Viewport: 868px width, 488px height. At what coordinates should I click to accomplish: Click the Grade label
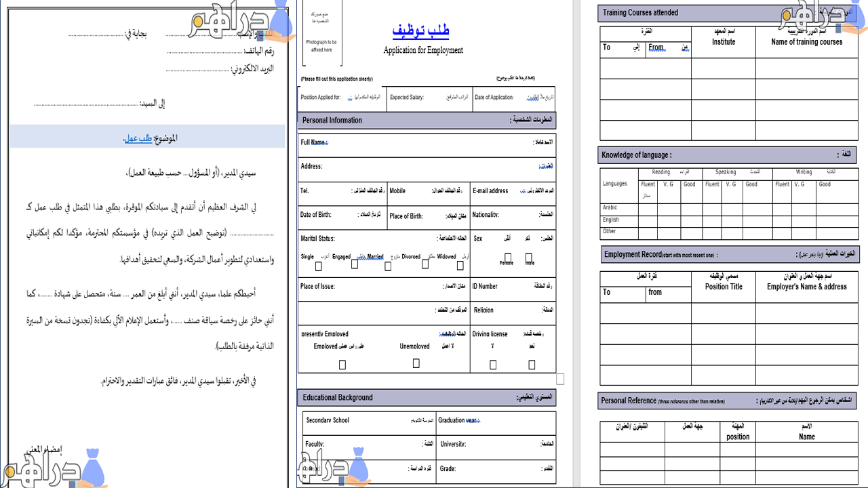448,468
